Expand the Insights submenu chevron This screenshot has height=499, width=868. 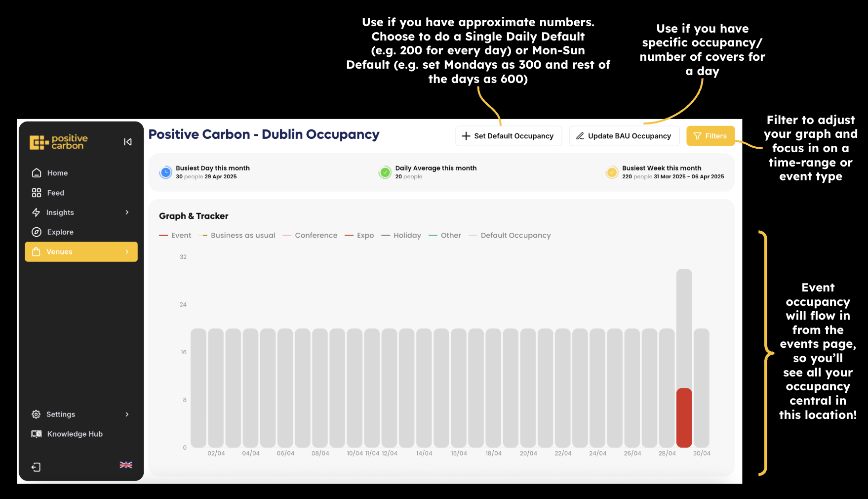127,212
